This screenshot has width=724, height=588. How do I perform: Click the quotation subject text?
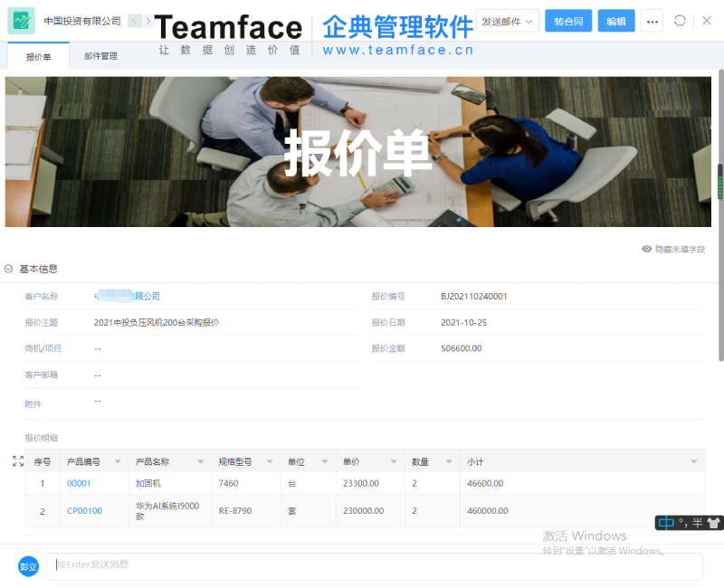(x=157, y=323)
